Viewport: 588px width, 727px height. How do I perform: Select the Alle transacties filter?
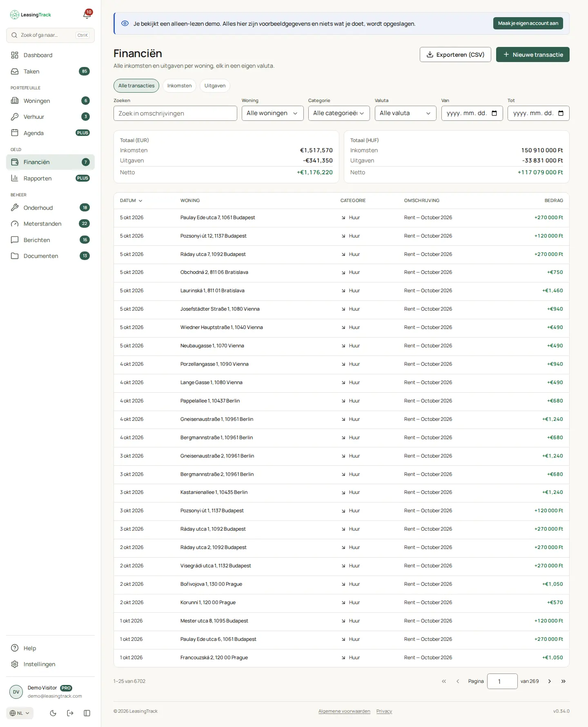pos(136,86)
